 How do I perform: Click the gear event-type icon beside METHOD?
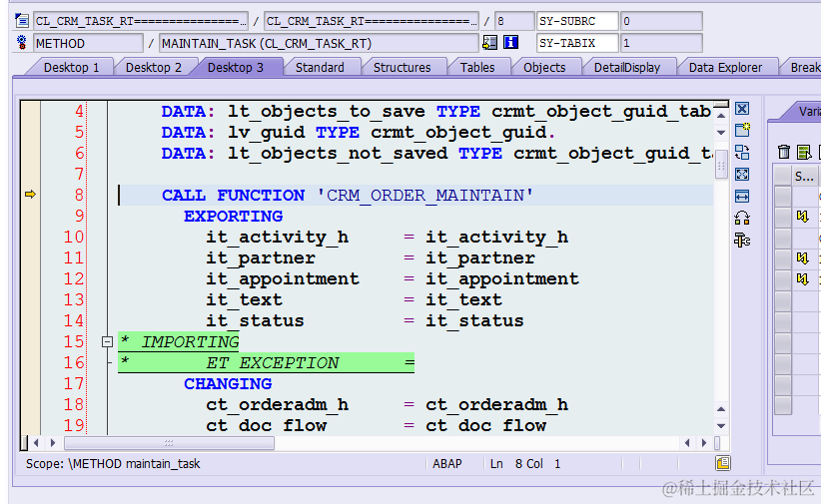coord(22,42)
